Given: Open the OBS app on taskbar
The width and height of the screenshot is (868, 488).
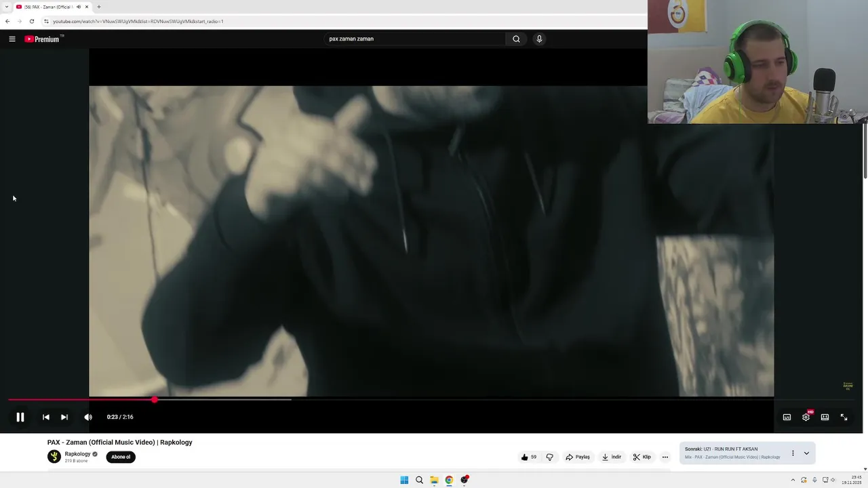Looking at the screenshot, I should click(x=465, y=480).
